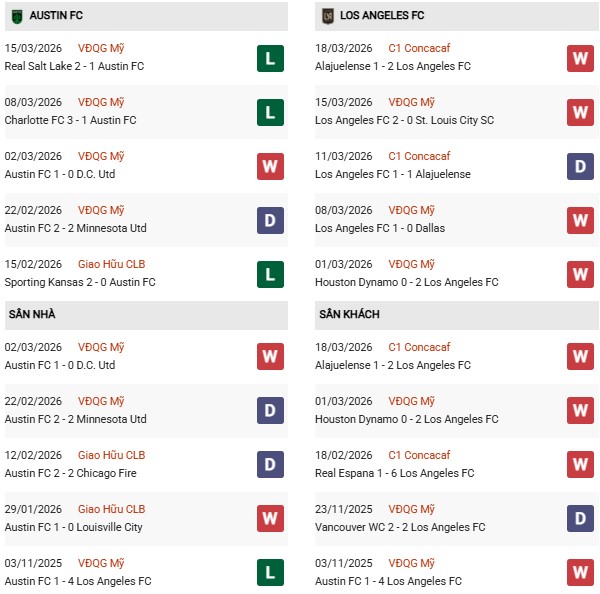Click the L badge for Sporting Kansas match
The height and width of the screenshot is (594, 600).
point(270,274)
